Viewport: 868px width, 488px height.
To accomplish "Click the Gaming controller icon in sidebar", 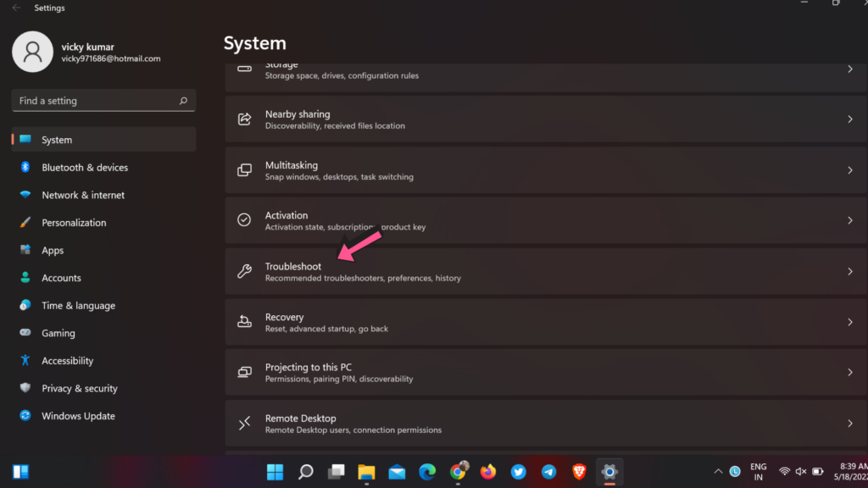I will point(25,333).
